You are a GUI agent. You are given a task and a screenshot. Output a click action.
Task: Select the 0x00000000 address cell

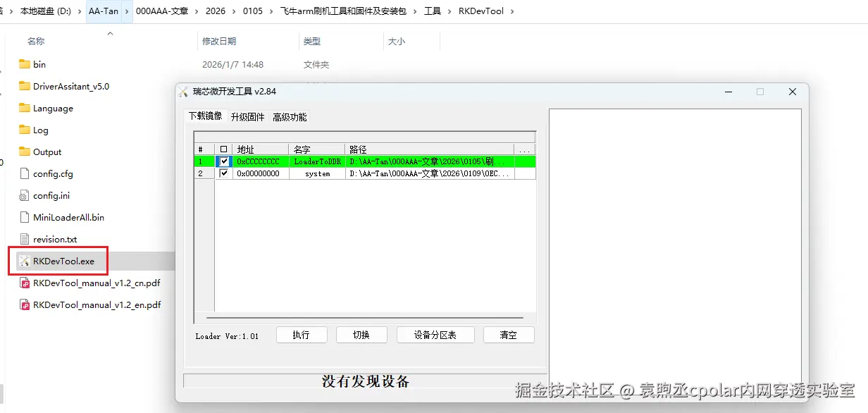click(261, 173)
